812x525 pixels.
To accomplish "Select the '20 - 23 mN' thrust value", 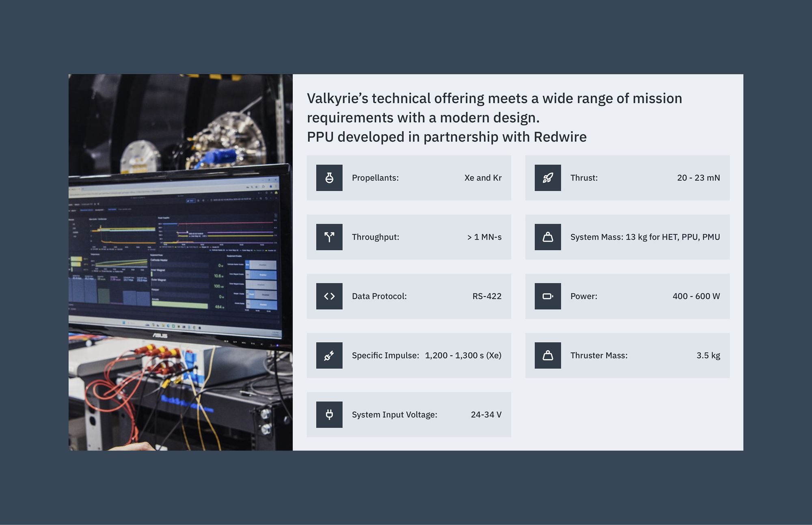I will point(698,178).
